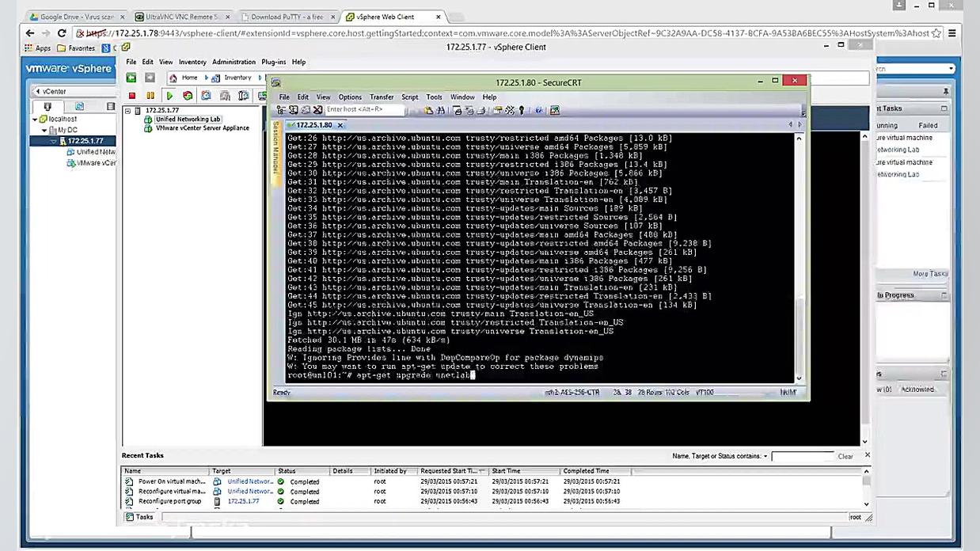Image resolution: width=980 pixels, height=551 pixels.
Task: Open the vSphere Client Inventory menu
Action: (x=192, y=62)
